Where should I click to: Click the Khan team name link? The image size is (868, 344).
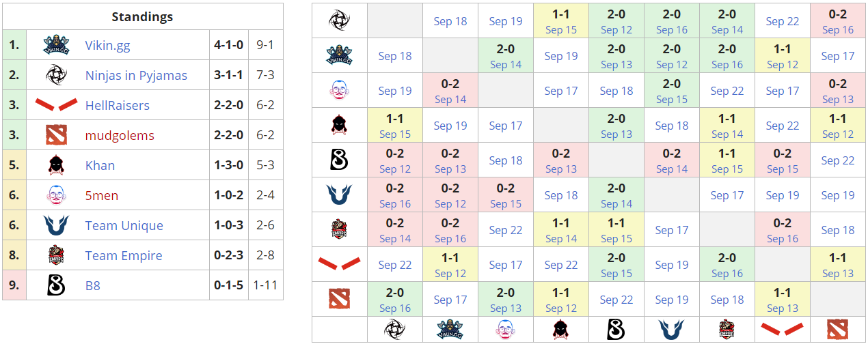[100, 166]
